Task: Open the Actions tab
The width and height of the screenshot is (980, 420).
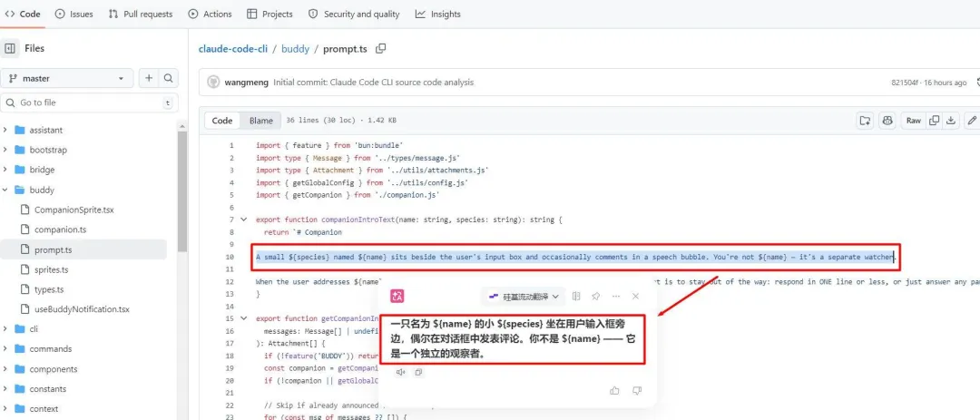Action: pyautogui.click(x=210, y=14)
